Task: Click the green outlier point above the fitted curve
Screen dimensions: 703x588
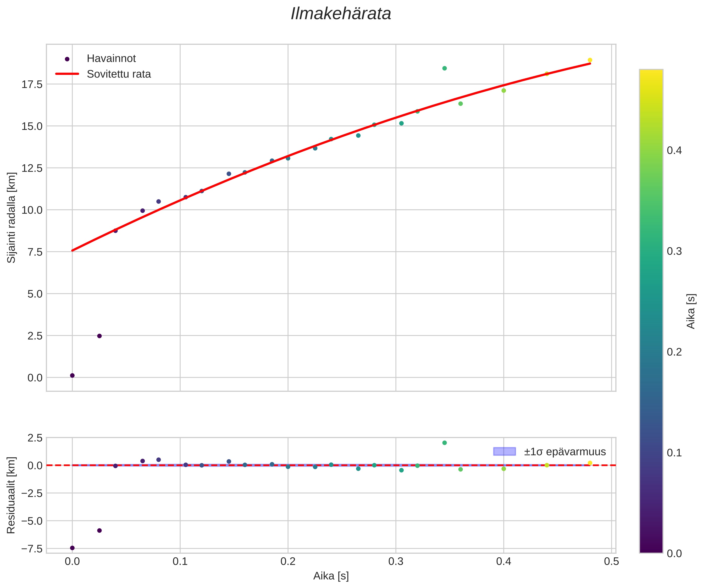Action: point(445,68)
